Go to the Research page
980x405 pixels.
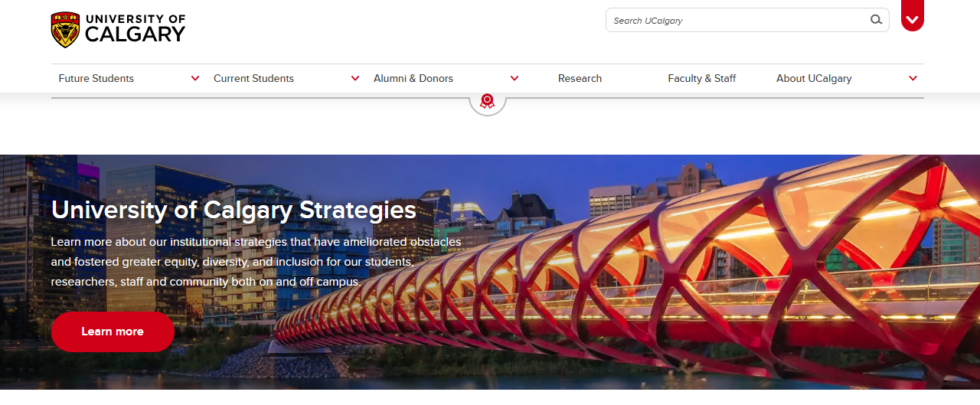tap(580, 78)
